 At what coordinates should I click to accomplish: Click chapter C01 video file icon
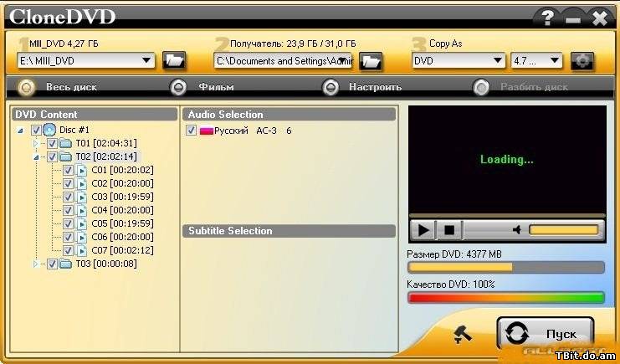point(81,170)
